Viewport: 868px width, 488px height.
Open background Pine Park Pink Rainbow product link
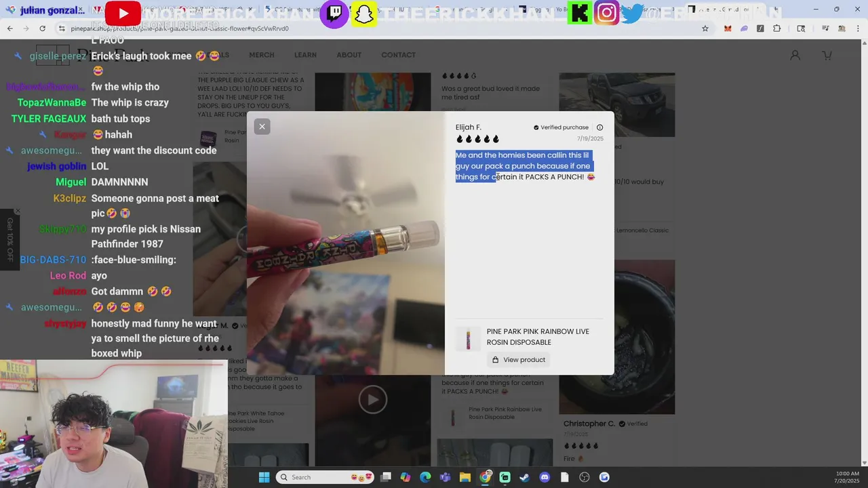coord(505,413)
